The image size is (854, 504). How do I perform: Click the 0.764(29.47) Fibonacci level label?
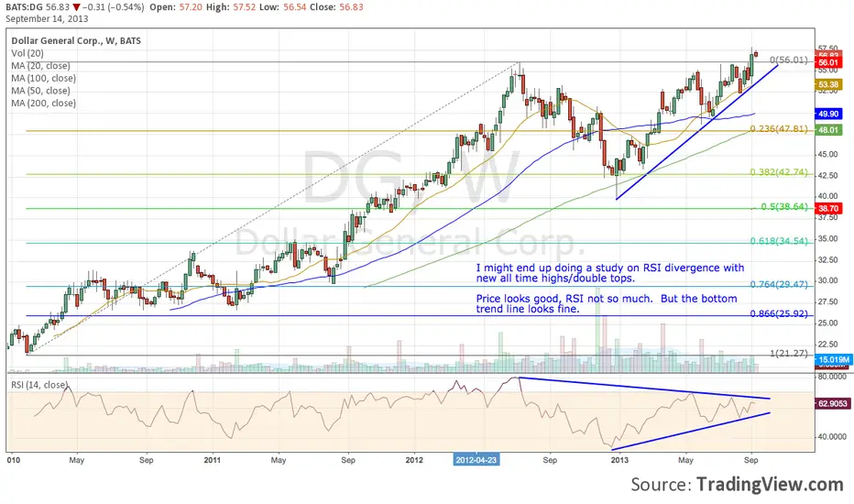click(x=779, y=284)
